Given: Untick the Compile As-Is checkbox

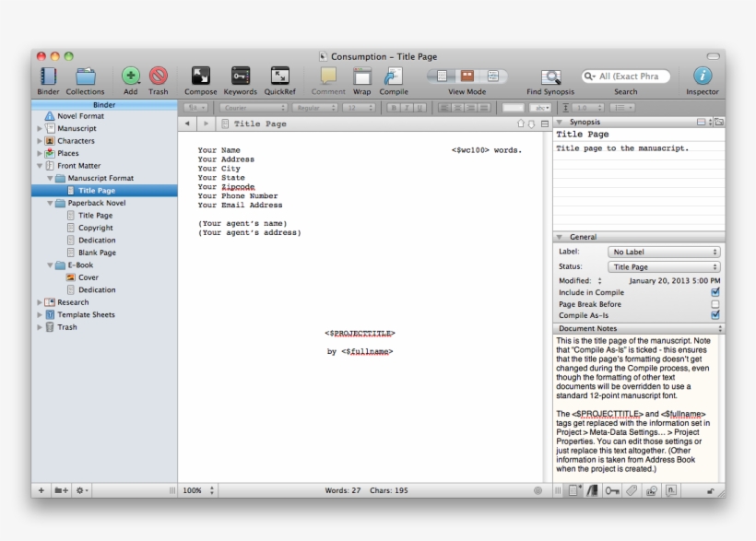Looking at the screenshot, I should pos(715,315).
